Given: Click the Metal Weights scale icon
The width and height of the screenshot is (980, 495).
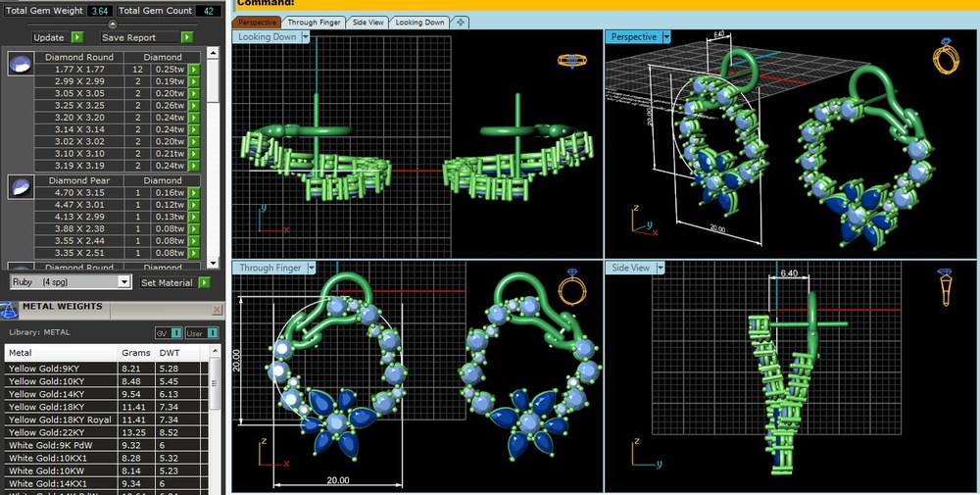Looking at the screenshot, I should (8, 310).
